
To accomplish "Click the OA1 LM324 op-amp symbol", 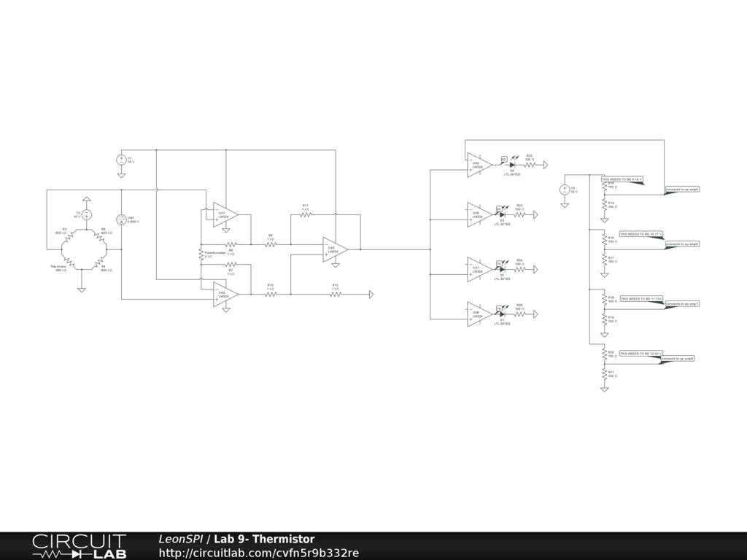I will click(224, 214).
